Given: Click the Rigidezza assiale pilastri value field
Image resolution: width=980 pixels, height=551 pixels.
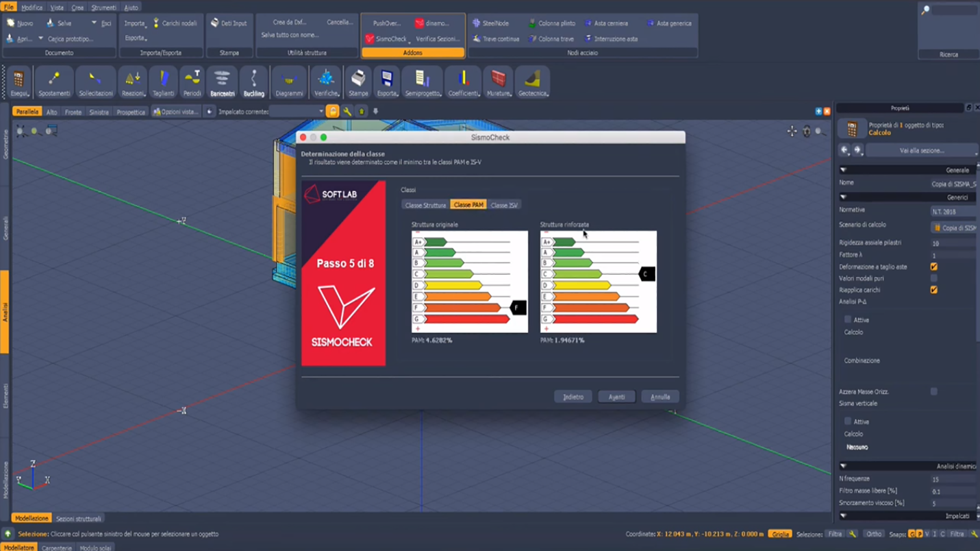Looking at the screenshot, I should coord(954,243).
